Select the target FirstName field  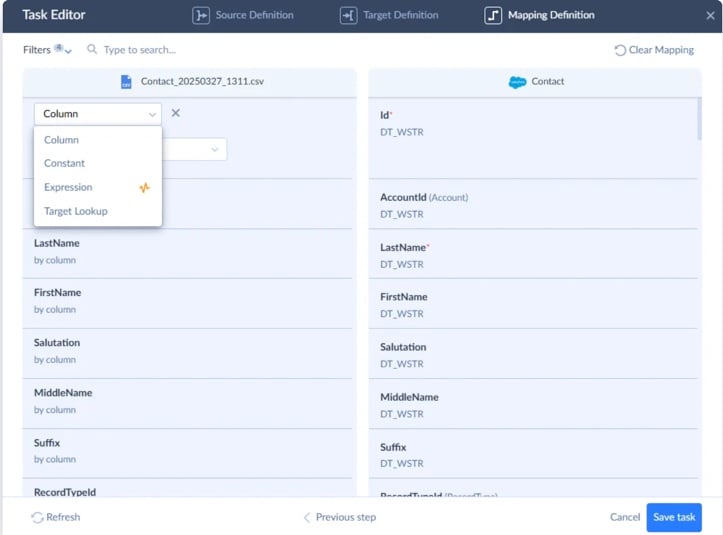(x=533, y=303)
